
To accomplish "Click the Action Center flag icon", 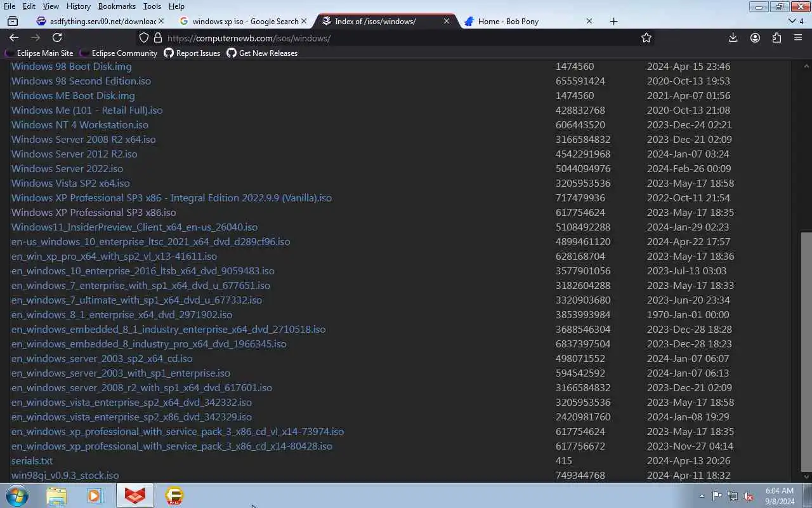I will pos(717,496).
